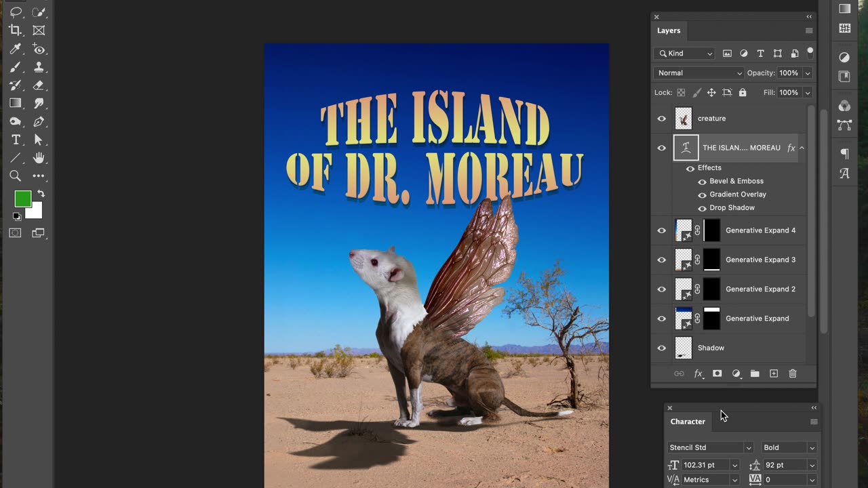Hide the Generative Expand 3 layer
This screenshot has width=868, height=488.
[662, 260]
